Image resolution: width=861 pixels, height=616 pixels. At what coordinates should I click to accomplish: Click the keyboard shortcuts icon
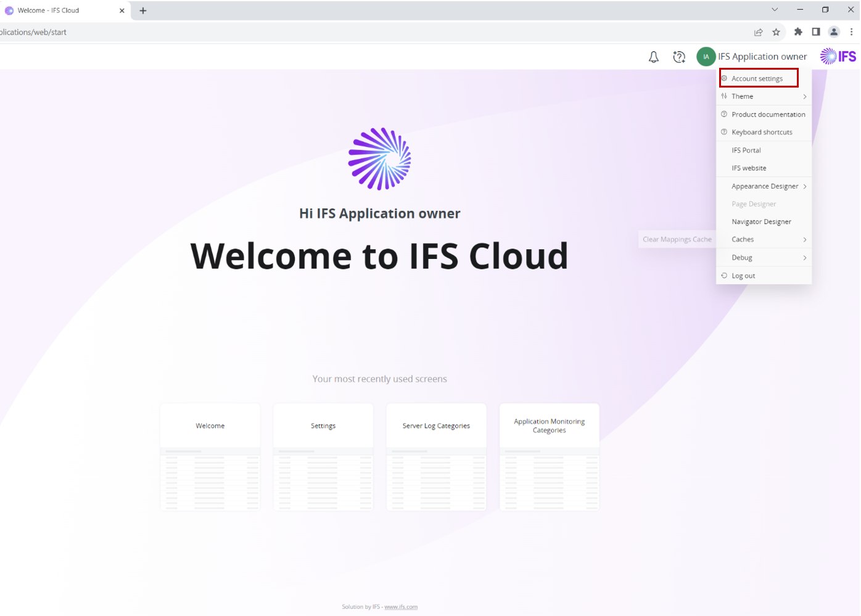[725, 131]
